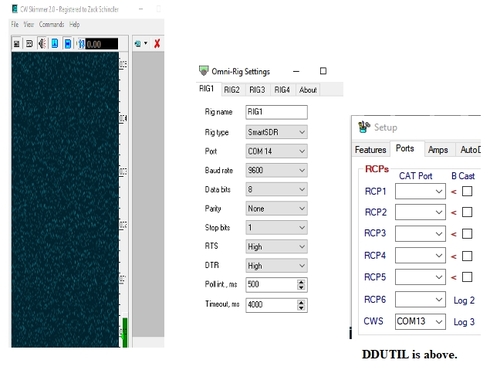This screenshot has width=490, height=370.
Task: Click the red X icon in Skimmer toolbar
Action: pos(157,44)
